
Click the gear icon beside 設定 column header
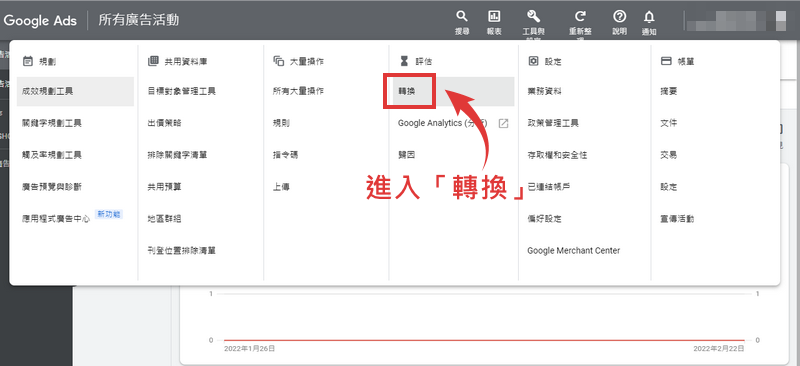pos(533,61)
